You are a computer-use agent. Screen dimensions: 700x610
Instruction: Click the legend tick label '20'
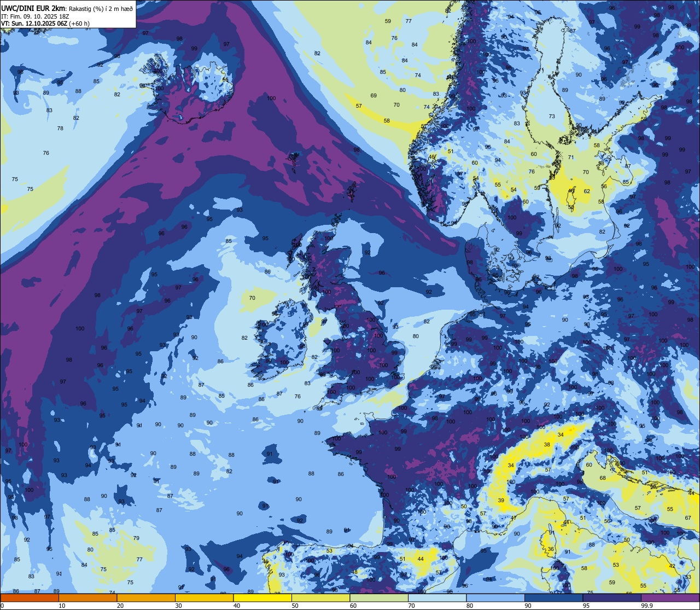coord(120,606)
